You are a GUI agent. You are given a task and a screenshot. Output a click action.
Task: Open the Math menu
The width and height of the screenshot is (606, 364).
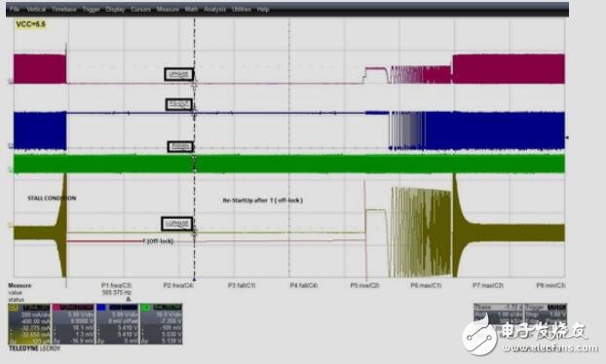point(191,9)
